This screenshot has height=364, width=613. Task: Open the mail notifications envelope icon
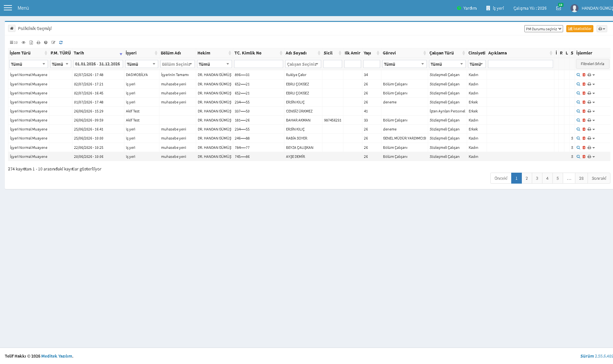point(559,8)
